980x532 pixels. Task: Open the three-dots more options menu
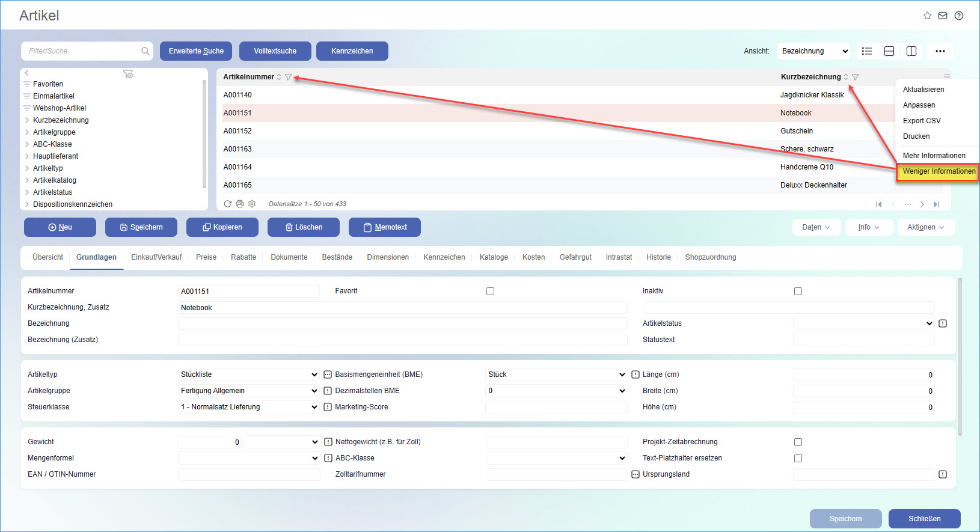(940, 51)
